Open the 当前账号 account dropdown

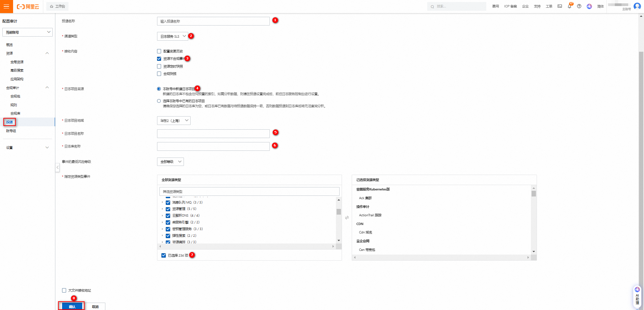click(28, 32)
